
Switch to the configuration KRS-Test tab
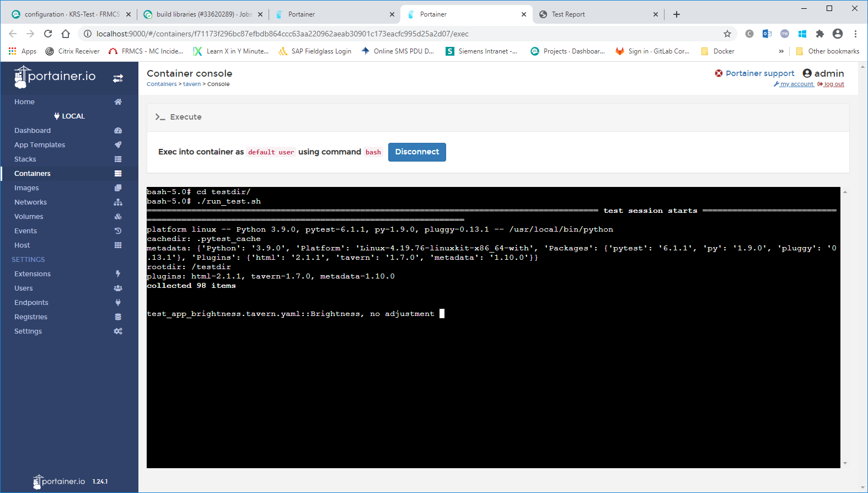click(71, 14)
